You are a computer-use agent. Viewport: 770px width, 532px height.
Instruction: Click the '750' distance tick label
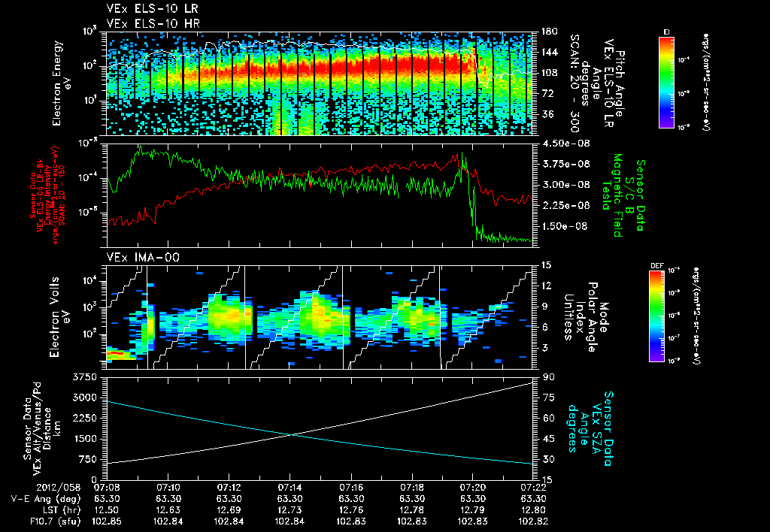pyautogui.click(x=88, y=459)
